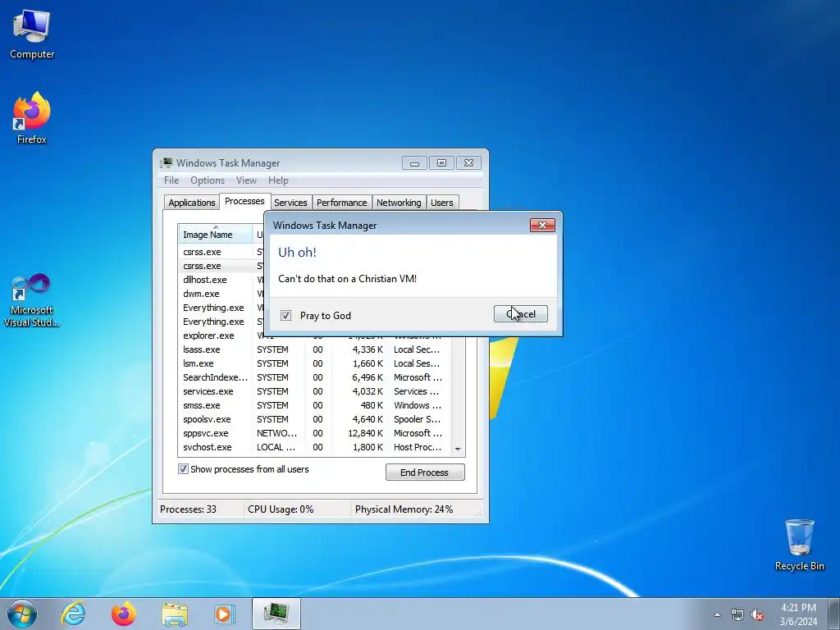Viewport: 840px width, 630px height.
Task: Select the spoolsv.exe process row
Action: 315,419
